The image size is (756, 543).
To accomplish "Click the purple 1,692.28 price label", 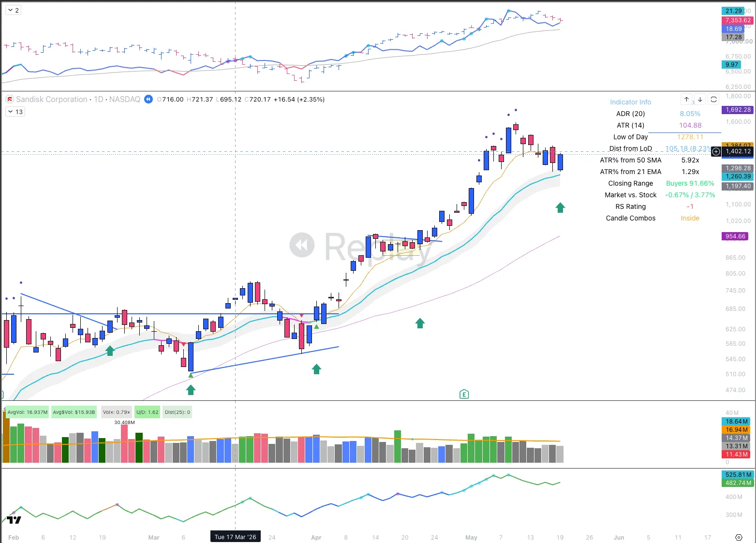I will tap(738, 110).
